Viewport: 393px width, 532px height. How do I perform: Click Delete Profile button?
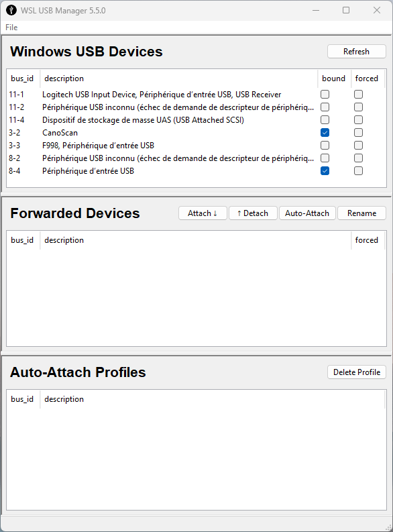[x=356, y=372]
